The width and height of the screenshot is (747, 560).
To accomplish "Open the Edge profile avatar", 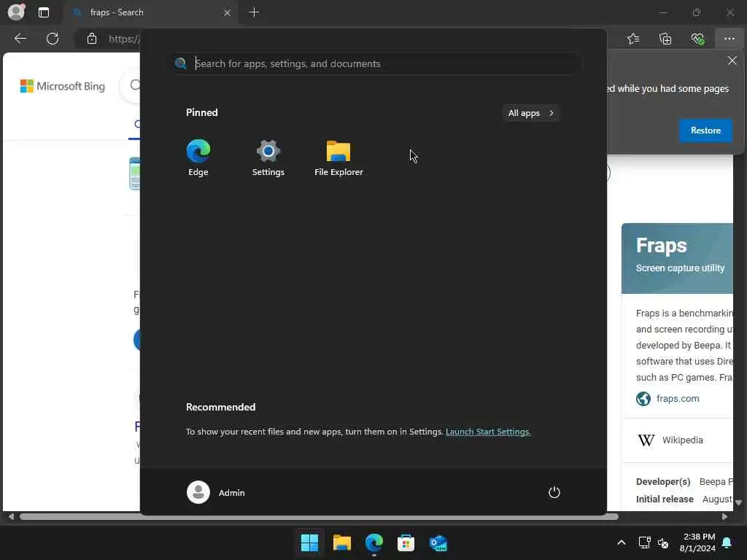I will 16,12.
